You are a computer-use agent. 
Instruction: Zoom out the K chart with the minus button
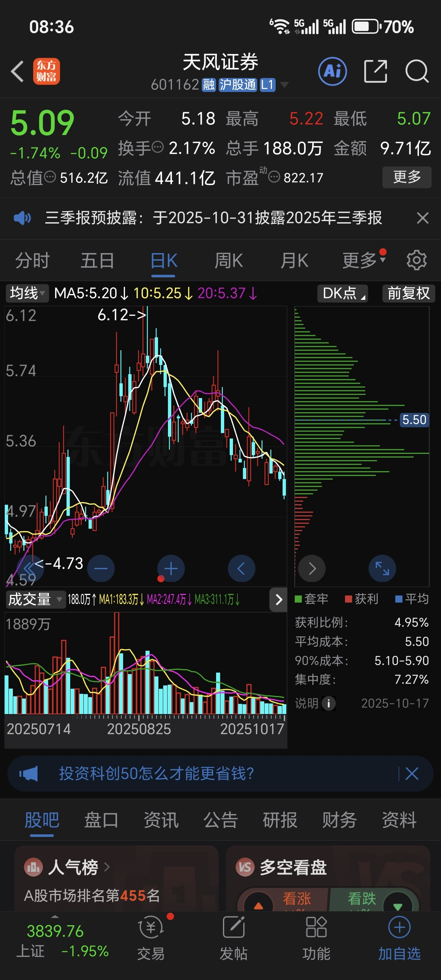pyautogui.click(x=101, y=568)
